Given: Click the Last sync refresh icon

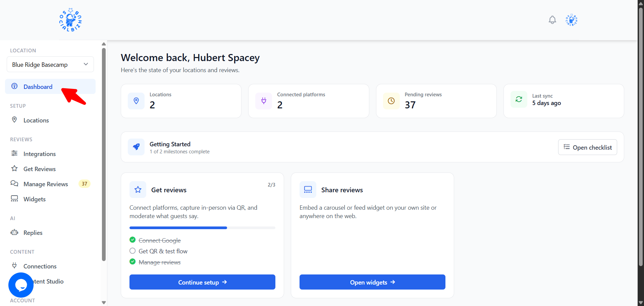Looking at the screenshot, I should (519, 99).
